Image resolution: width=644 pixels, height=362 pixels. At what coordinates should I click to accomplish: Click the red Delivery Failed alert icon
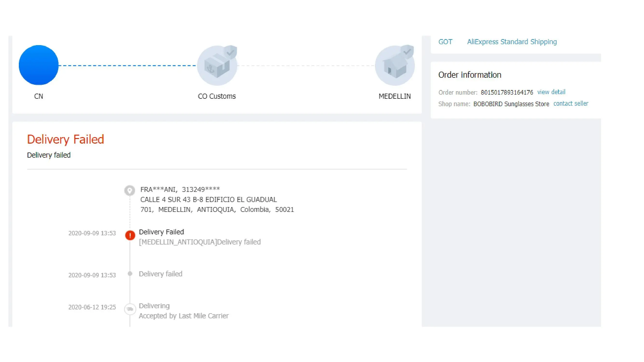pos(130,235)
